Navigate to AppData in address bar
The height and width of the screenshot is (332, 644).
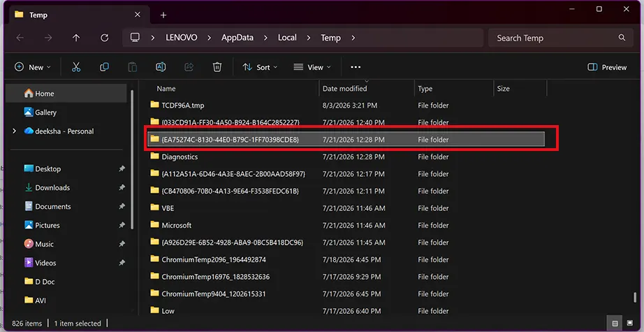tap(237, 37)
